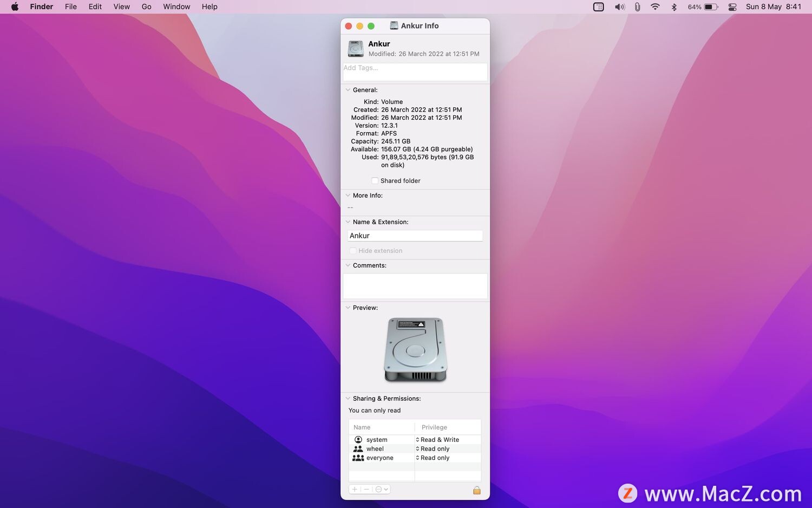
Task: Collapse the Preview section
Action: coord(348,308)
